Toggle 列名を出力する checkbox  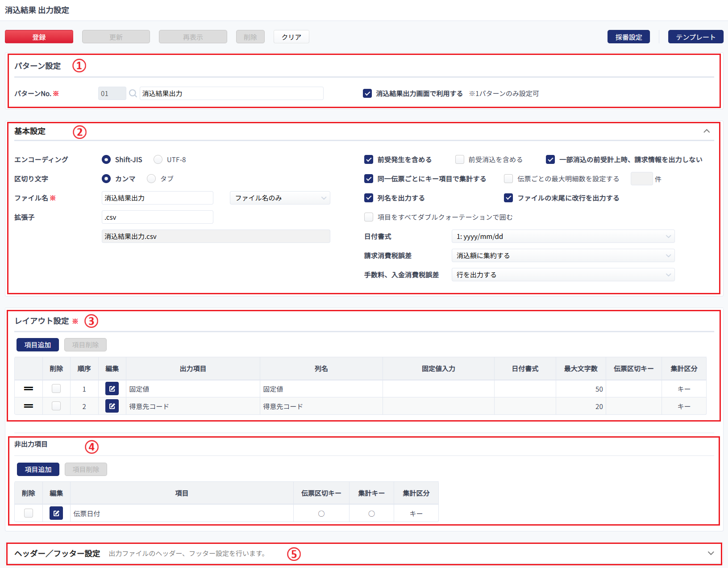[369, 198]
